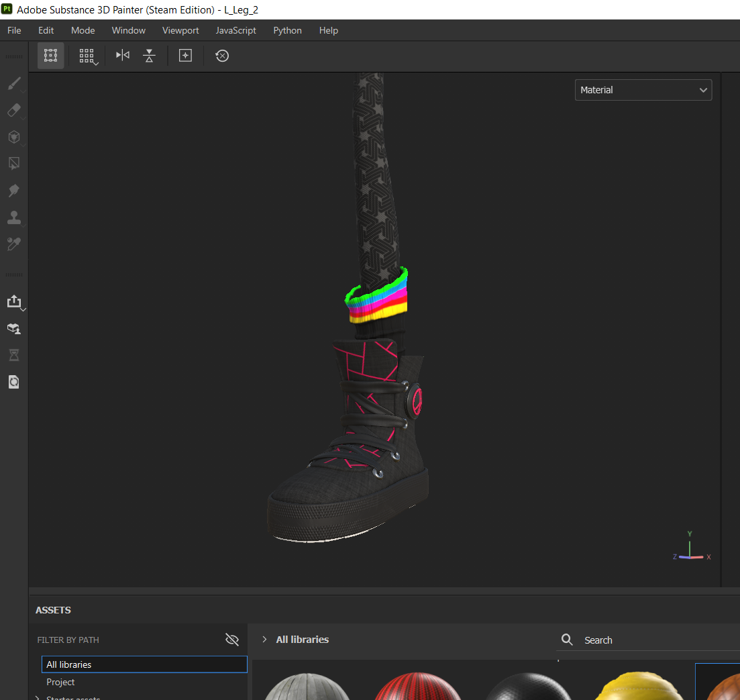Select All libraries in the path filter
Viewport: 740px width, 700px height.
tap(144, 664)
